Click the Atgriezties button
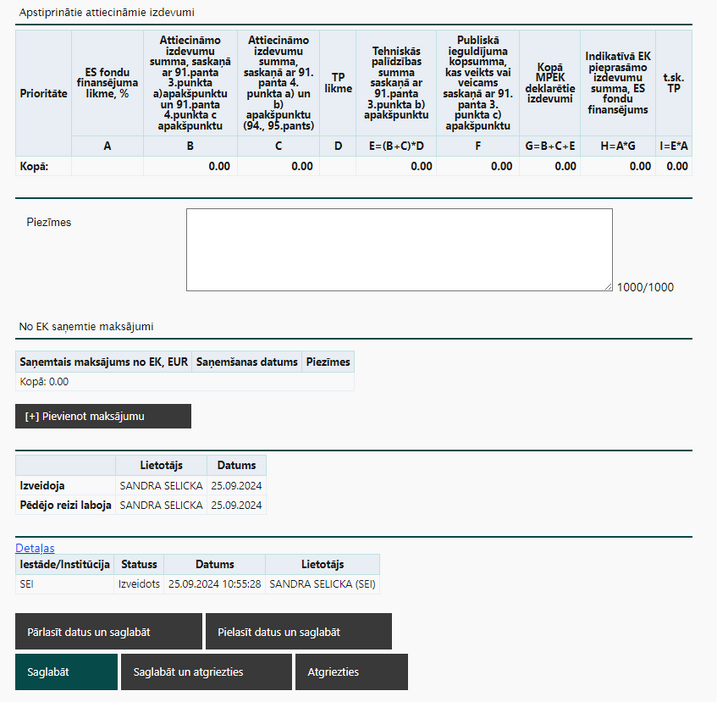This screenshot has width=717, height=702. [352, 672]
